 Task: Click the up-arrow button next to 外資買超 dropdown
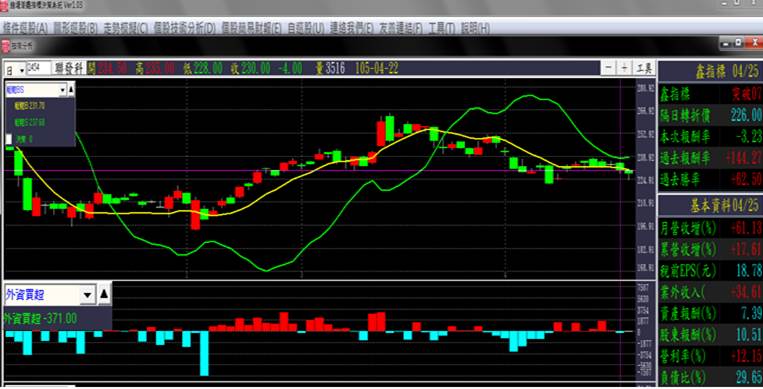click(104, 295)
